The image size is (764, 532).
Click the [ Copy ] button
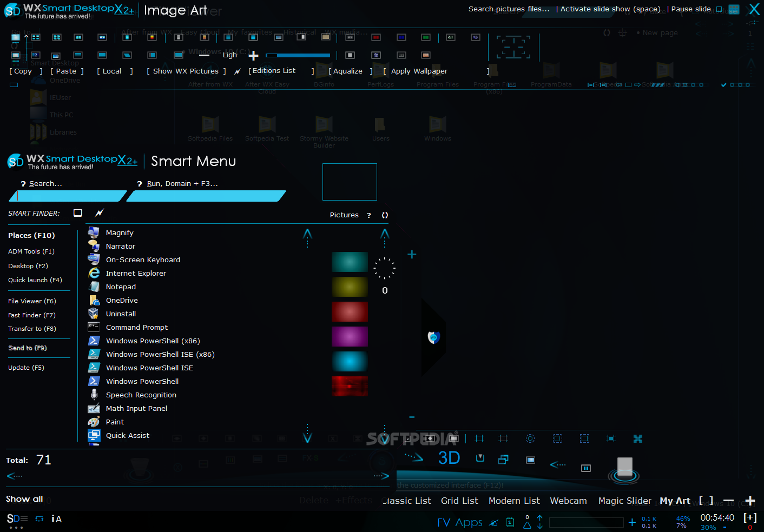(26, 71)
